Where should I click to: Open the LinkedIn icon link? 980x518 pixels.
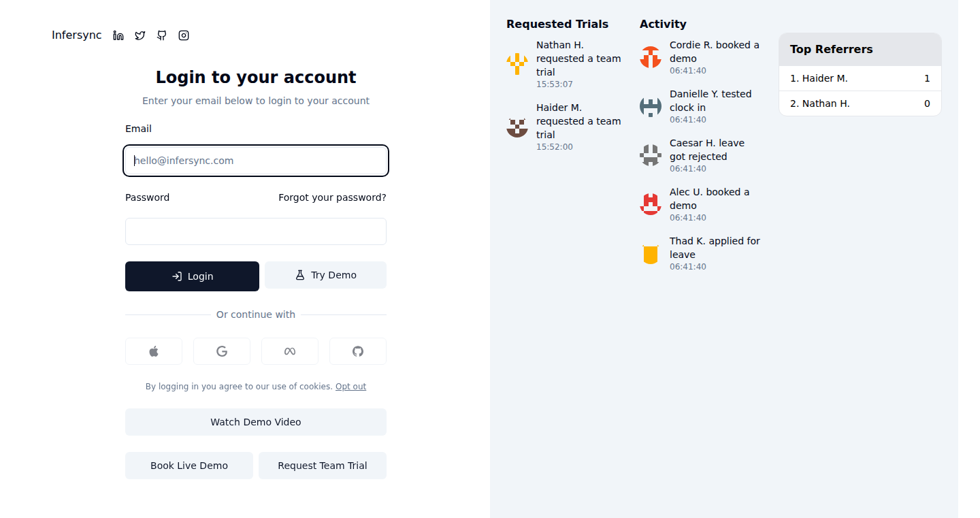tap(118, 35)
